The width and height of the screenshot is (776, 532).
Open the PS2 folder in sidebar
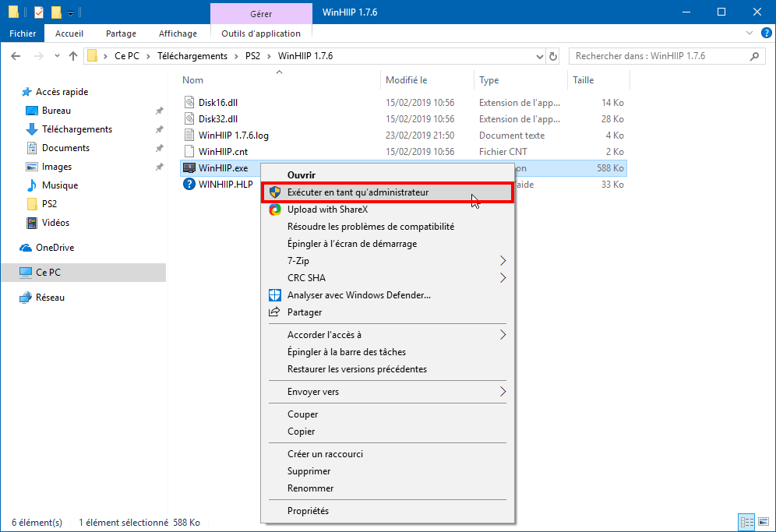[49, 204]
